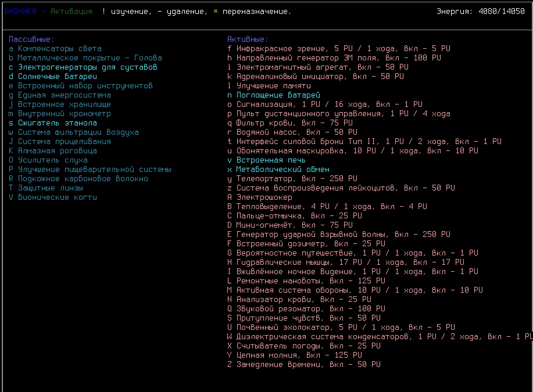
Task: Activate 'Направленный генератор ЭМ поля'
Action: 334,57
